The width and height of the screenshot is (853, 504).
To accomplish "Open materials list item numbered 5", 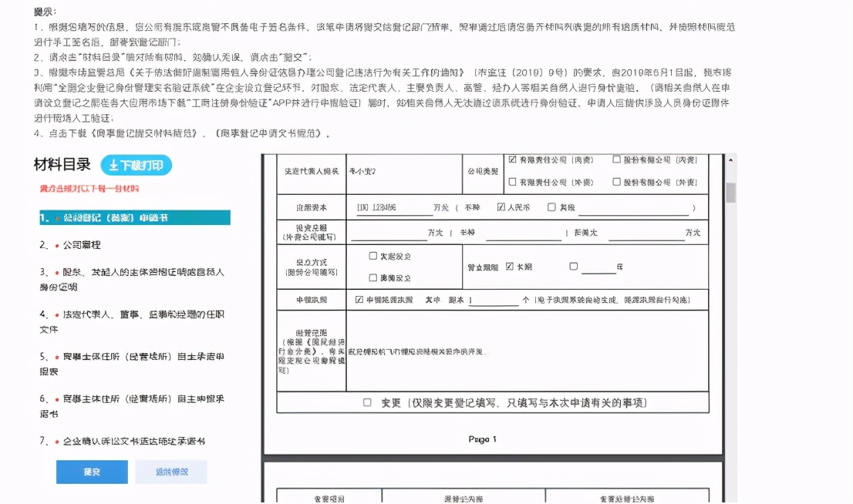I will (132, 365).
